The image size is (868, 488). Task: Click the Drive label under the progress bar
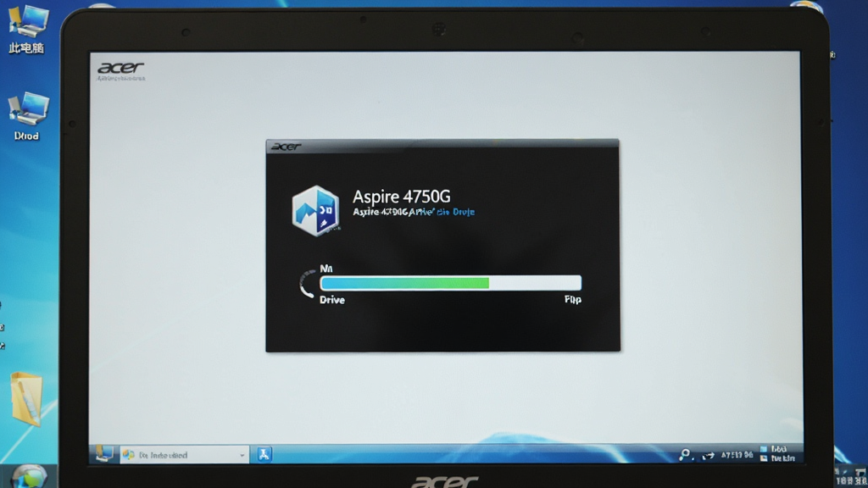332,300
